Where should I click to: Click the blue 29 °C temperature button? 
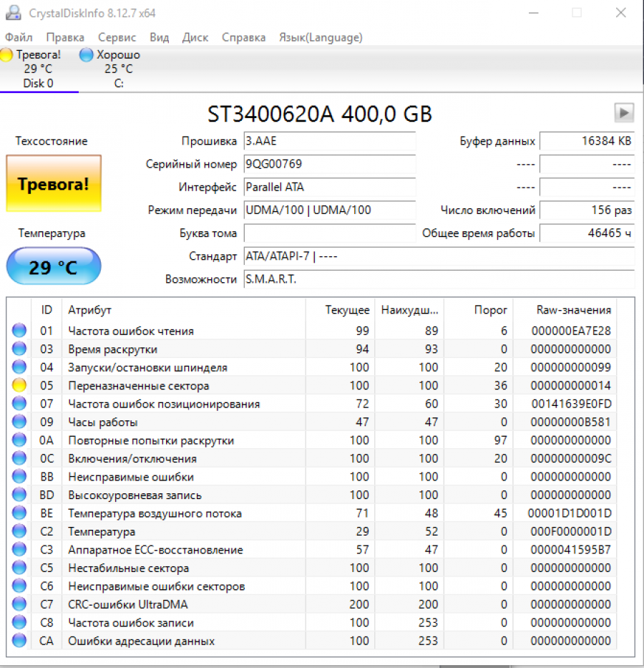click(54, 267)
